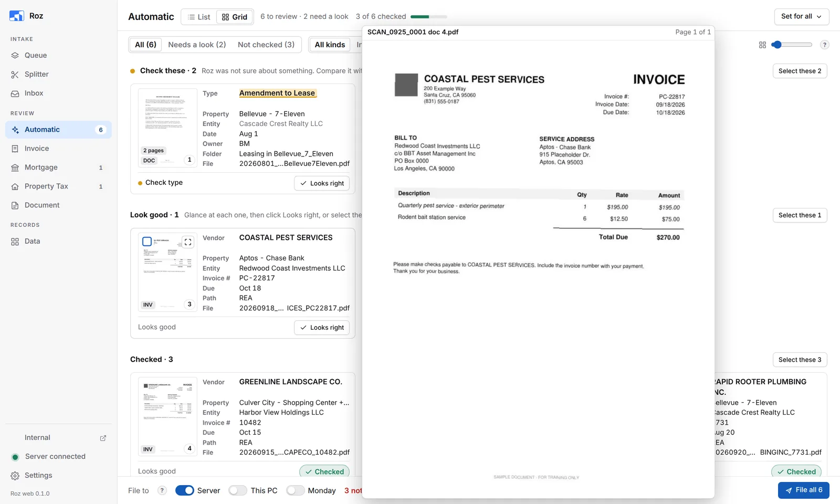Tick the Coastal Pest invoice checkbox
Viewport: 840px width, 504px height.
[147, 241]
